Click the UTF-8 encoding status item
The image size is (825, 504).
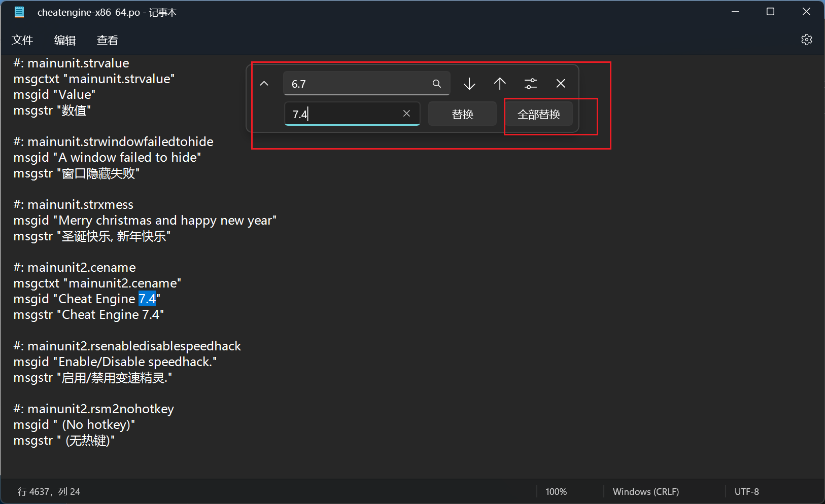(x=746, y=491)
